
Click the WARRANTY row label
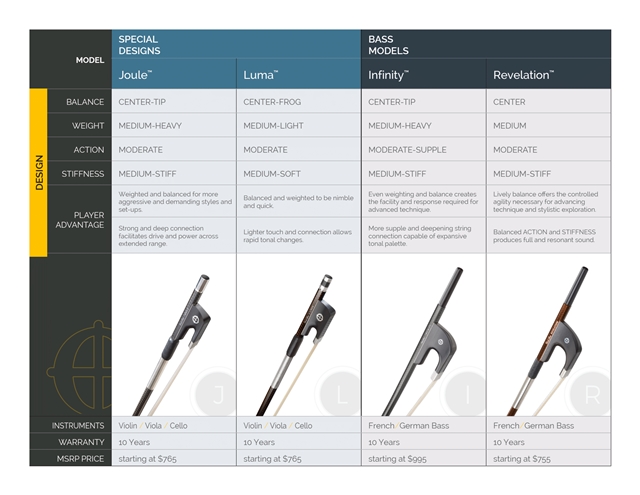point(81,442)
